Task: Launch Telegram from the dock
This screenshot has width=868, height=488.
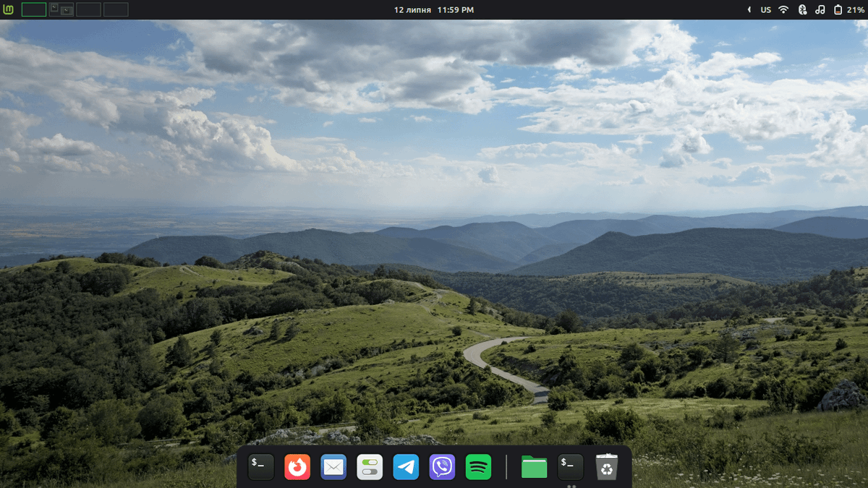Action: click(406, 467)
